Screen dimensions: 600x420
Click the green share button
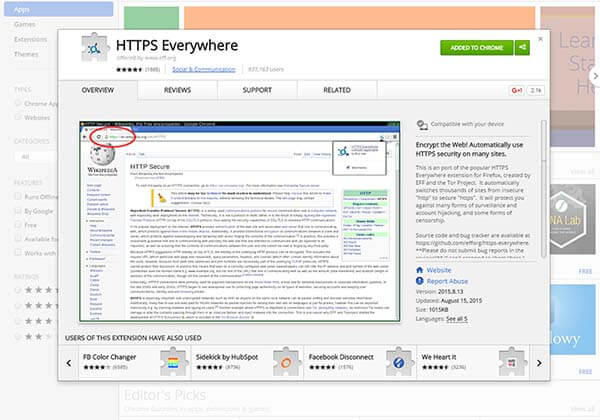522,47
